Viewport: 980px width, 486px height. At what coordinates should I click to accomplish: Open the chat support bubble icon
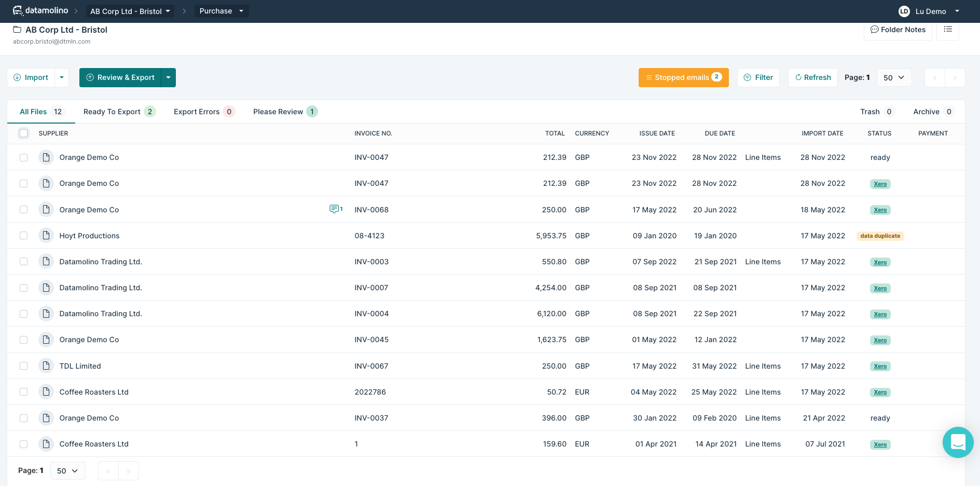coord(958,442)
